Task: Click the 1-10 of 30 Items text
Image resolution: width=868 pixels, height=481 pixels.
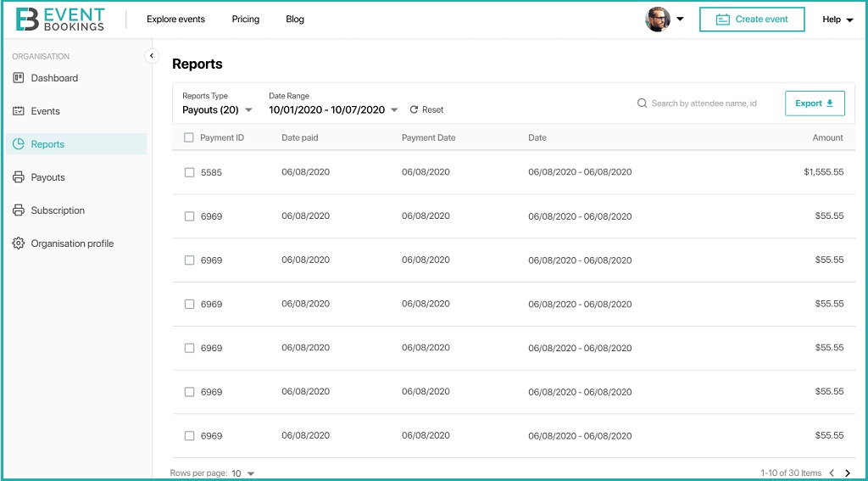Action: 791,473
